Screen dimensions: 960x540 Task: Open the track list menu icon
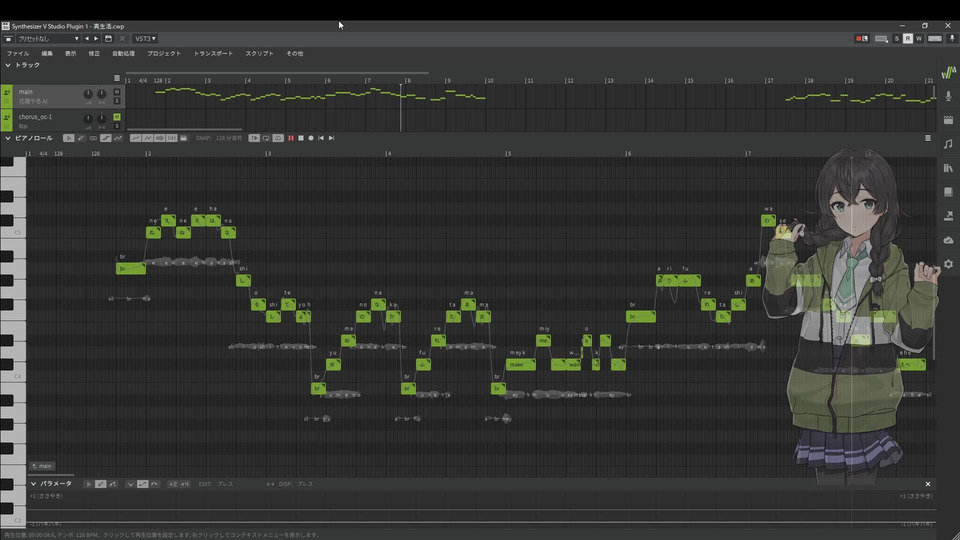click(117, 78)
